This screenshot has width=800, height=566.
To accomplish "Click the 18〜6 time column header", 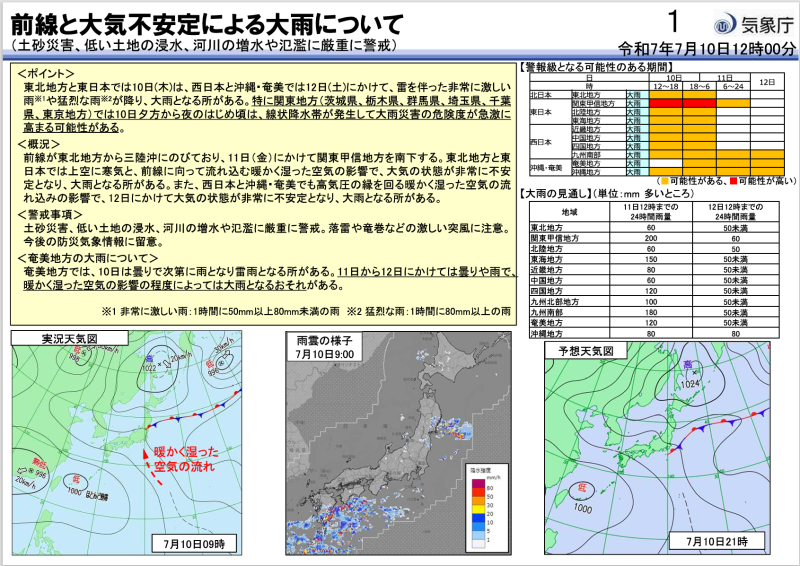I will click(699, 87).
